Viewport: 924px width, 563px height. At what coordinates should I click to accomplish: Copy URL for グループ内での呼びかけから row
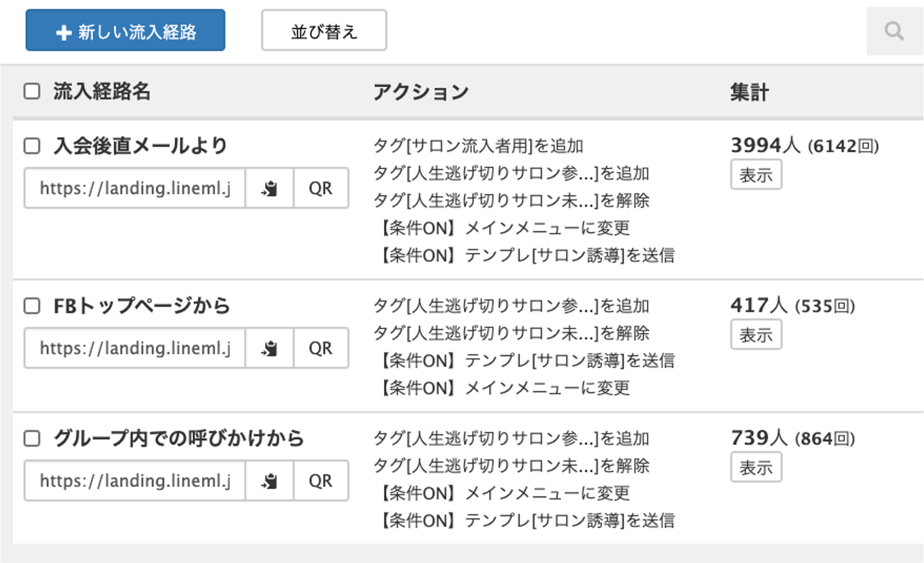click(x=270, y=481)
